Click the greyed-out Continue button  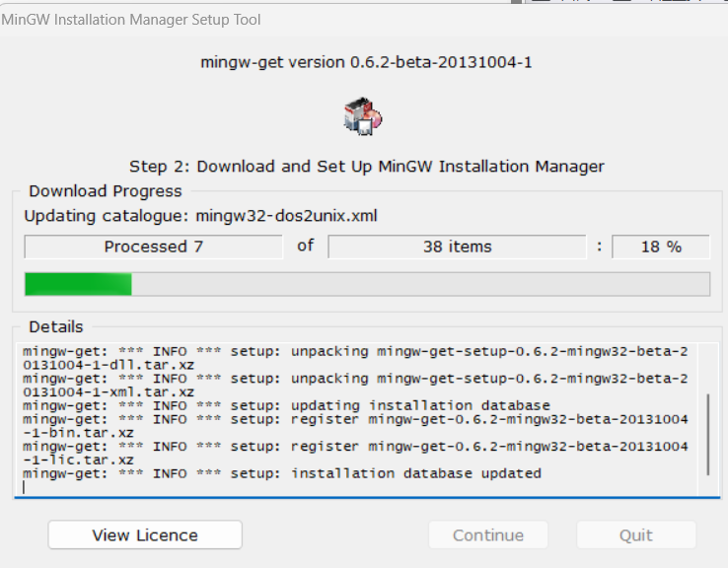pos(488,535)
